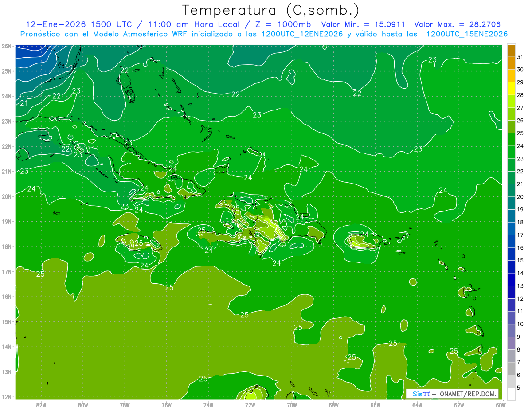
Task: Click color bar label 29
Action: [520, 82]
